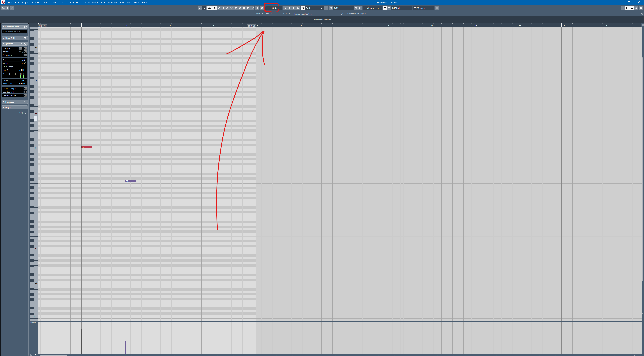Toggle the left zone visibility button
Screen dimensions: 644x356
[x=628, y=8]
